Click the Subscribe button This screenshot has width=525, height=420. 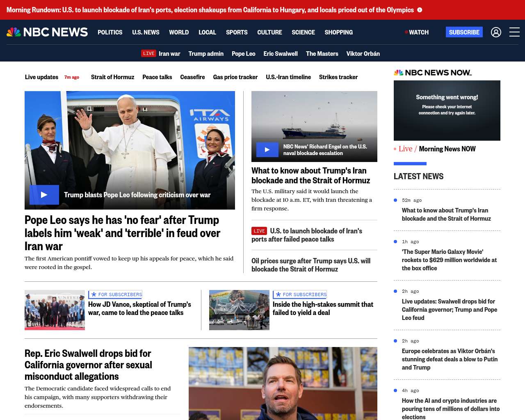[464, 32]
